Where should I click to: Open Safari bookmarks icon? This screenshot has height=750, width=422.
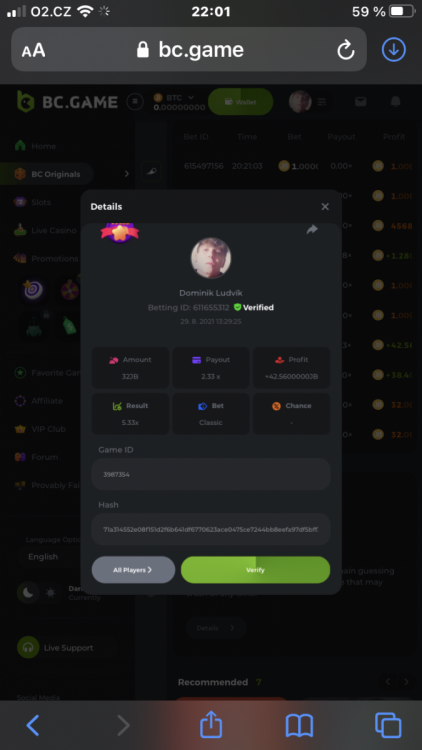299,726
